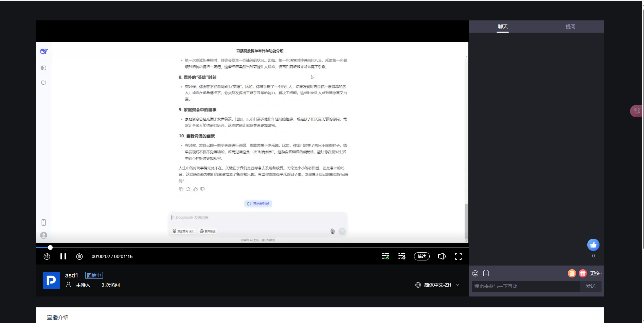Open the playlist with check icon
Viewport: 644px width, 323px height.
pyautogui.click(x=386, y=256)
